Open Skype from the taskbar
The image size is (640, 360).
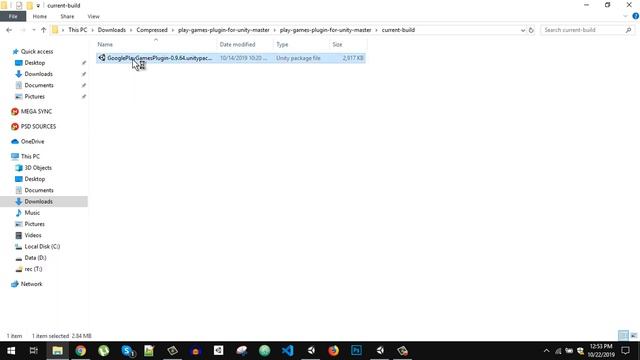(127, 351)
